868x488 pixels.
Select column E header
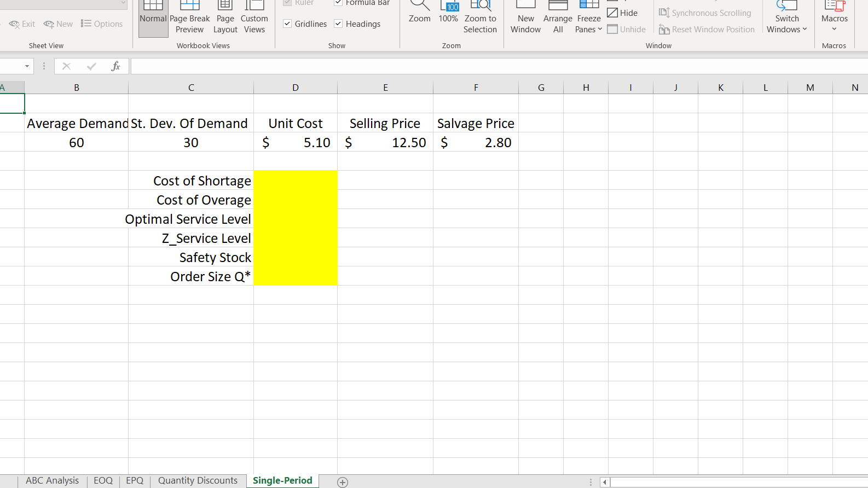coord(385,88)
